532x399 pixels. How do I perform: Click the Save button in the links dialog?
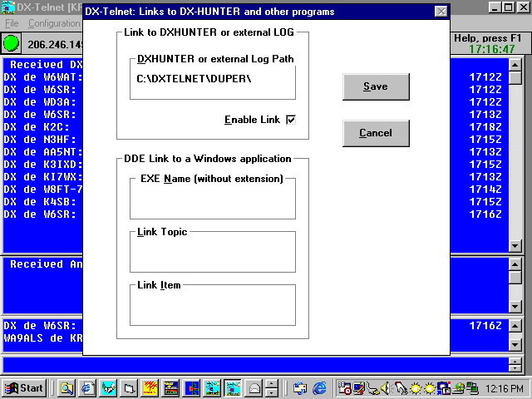click(x=376, y=86)
